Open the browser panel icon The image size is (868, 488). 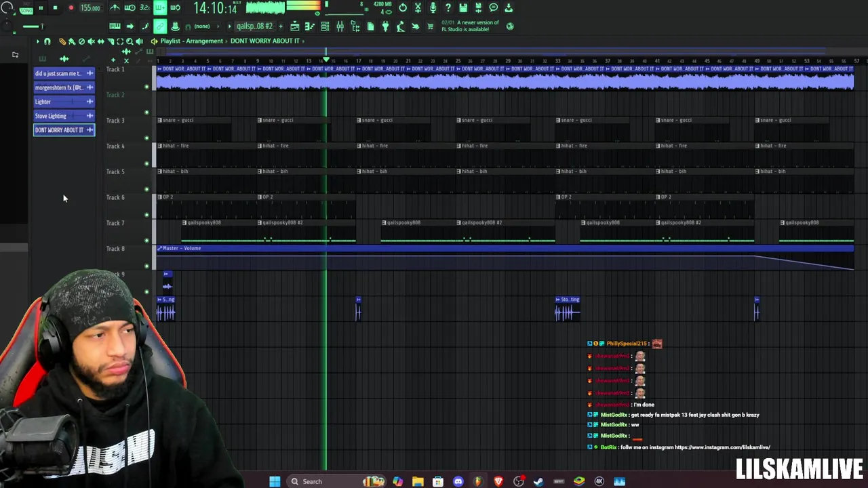click(355, 26)
